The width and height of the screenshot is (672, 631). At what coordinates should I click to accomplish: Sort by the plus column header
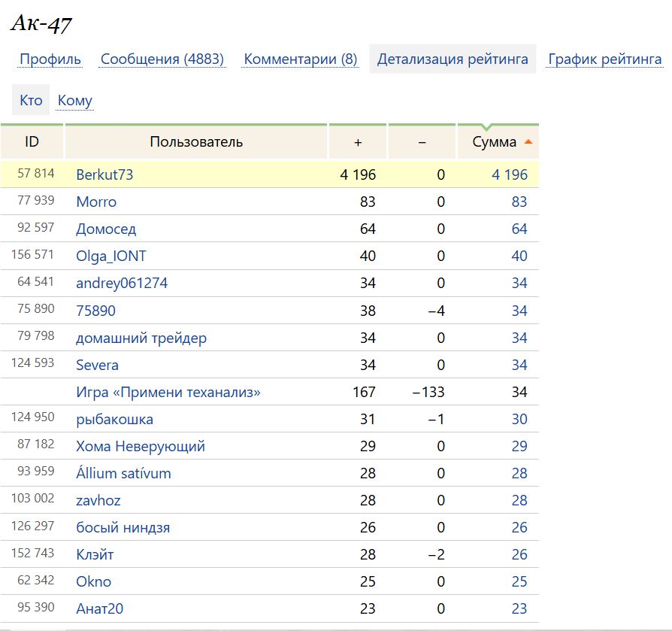tap(358, 142)
